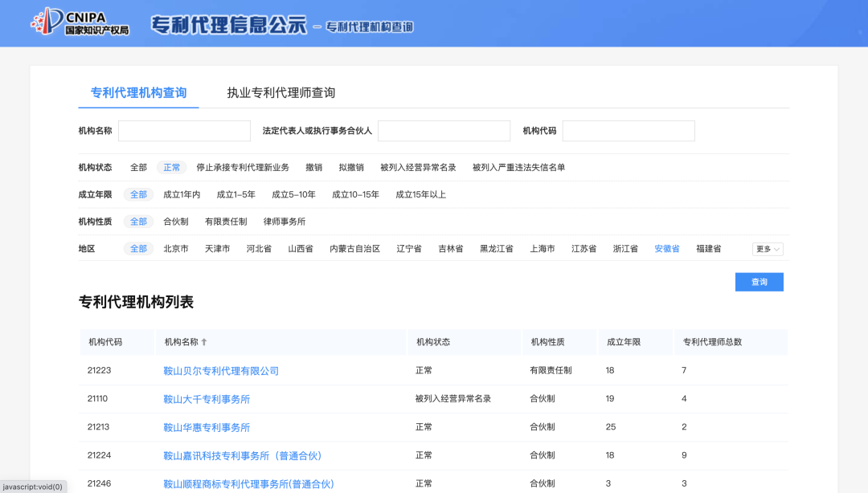Click the 机构代码 input field
Image resolution: width=868 pixels, height=493 pixels.
[628, 130]
